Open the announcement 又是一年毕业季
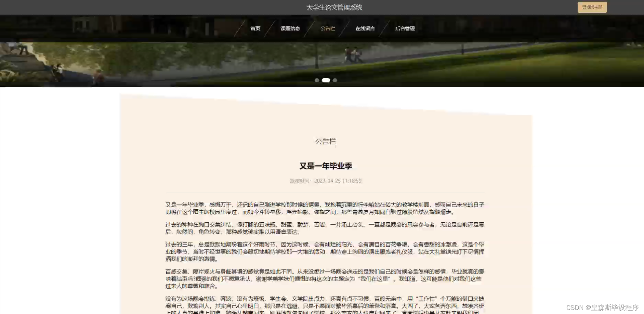The image size is (644, 314). [x=326, y=166]
